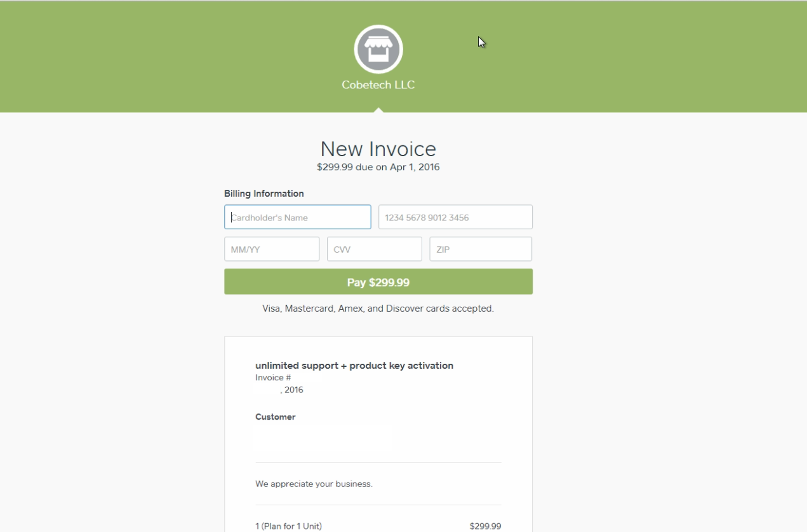The width and height of the screenshot is (807, 532).
Task: Click the white pointer notch below header
Action: pos(378,110)
